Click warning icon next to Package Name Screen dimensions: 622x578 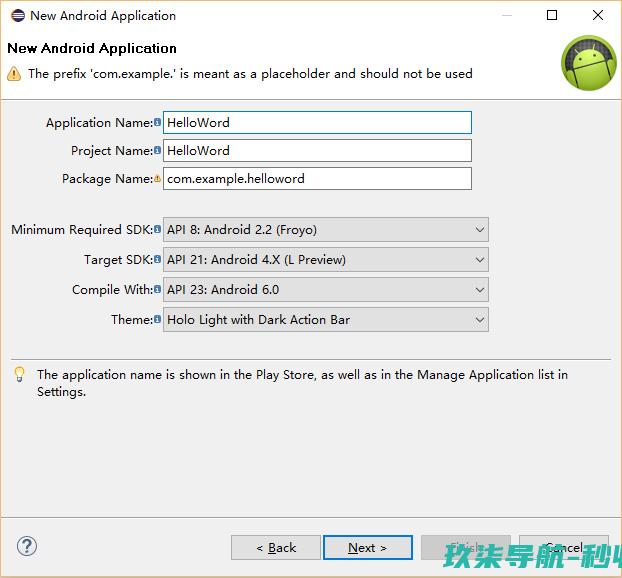(157, 179)
